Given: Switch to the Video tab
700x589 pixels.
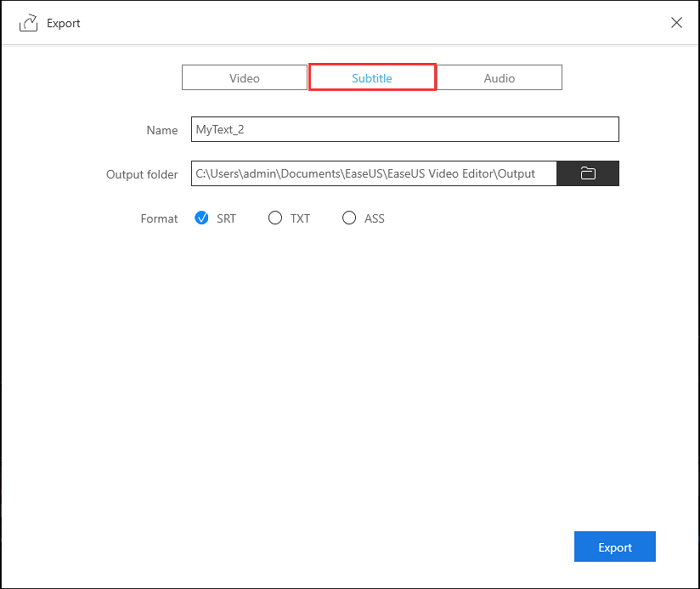Looking at the screenshot, I should (x=244, y=78).
